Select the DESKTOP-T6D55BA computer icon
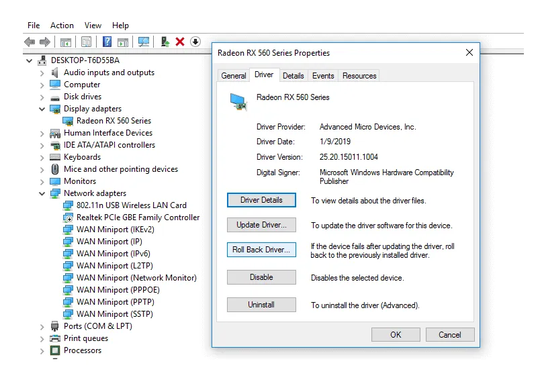 coord(42,60)
